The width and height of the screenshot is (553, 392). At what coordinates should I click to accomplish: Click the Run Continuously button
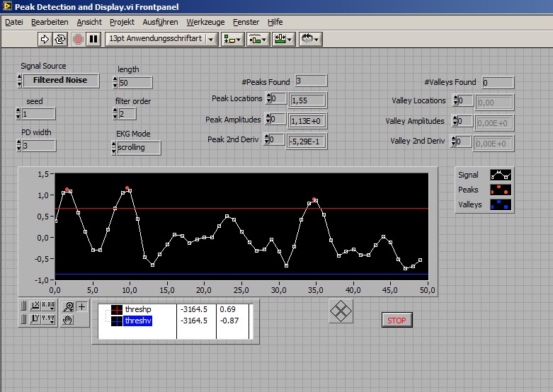pos(60,39)
